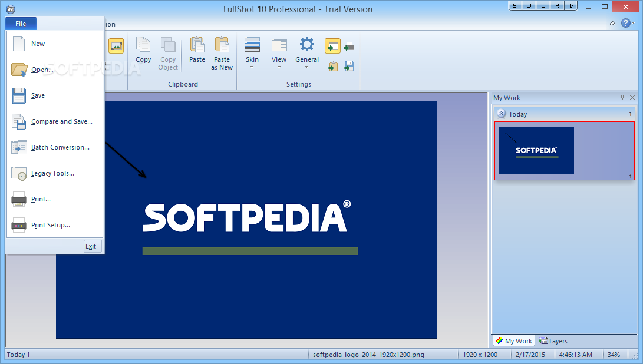The width and height of the screenshot is (643, 364).
Task: Click the blue Help question mark icon
Action: [625, 23]
